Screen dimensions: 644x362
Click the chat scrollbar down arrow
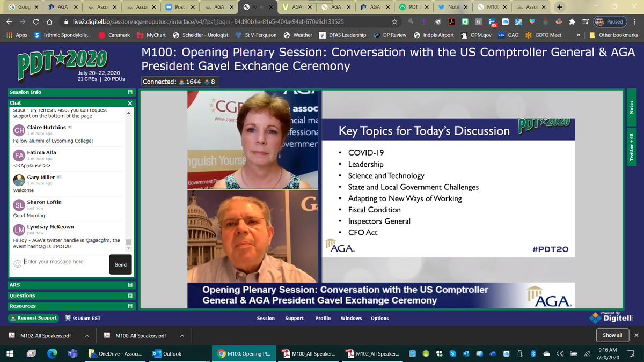[128, 248]
